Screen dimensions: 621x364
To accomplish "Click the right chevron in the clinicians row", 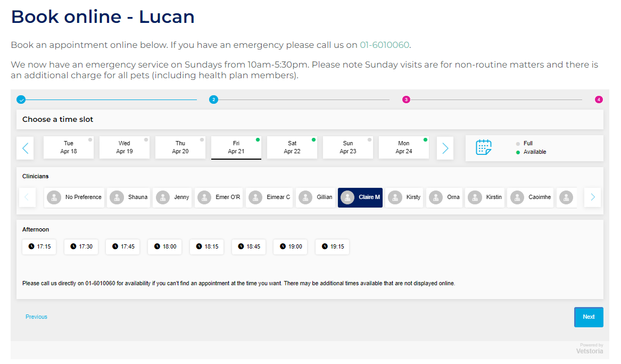I will [592, 197].
